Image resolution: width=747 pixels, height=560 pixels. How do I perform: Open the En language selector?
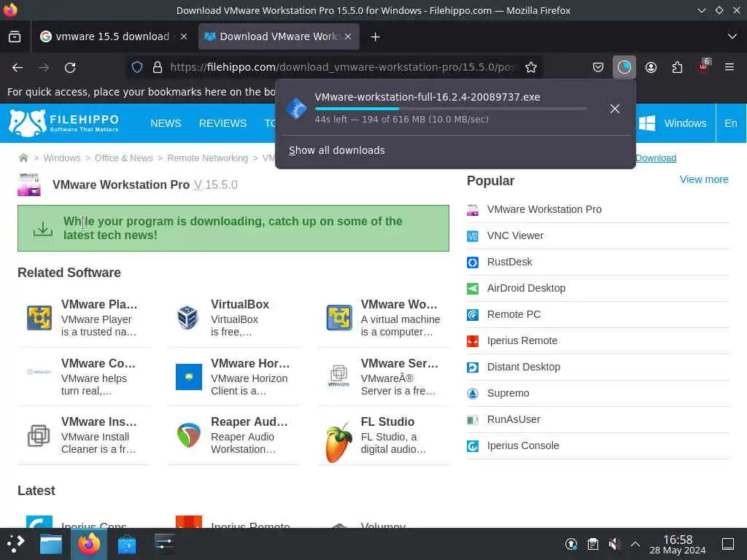(731, 123)
